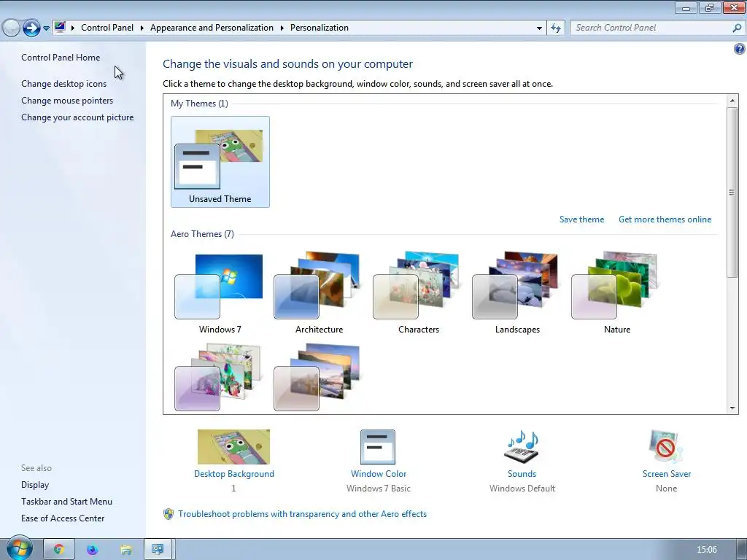Go to Control Panel breadcrumb

(107, 28)
